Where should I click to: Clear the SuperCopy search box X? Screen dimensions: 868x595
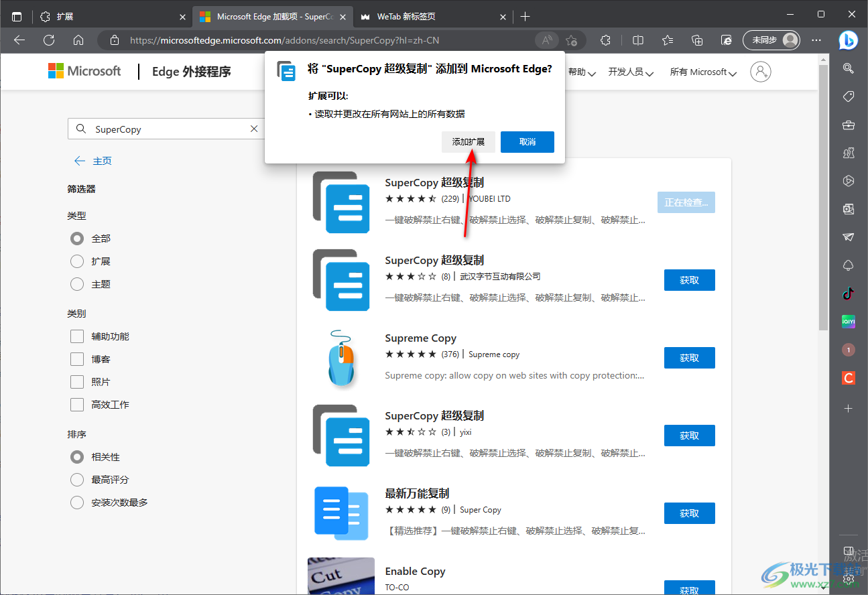254,129
